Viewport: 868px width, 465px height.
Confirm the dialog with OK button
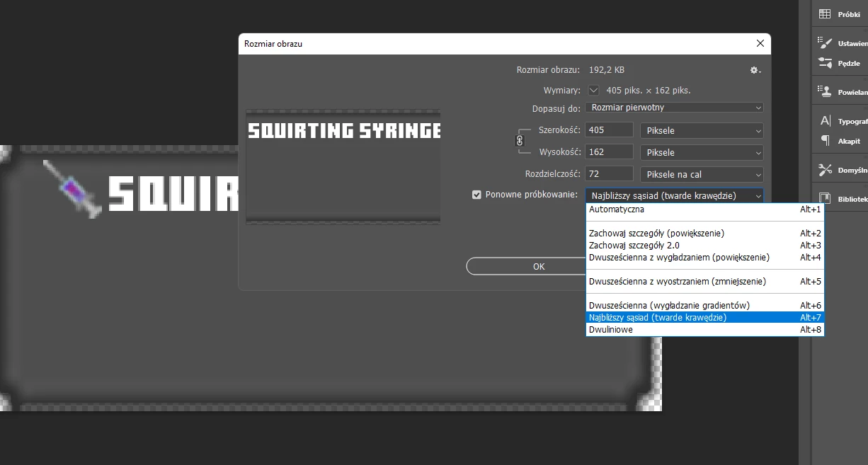(538, 266)
